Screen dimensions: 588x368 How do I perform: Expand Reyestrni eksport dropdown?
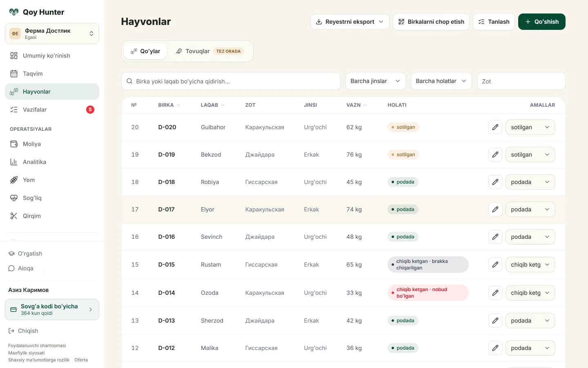click(350, 22)
